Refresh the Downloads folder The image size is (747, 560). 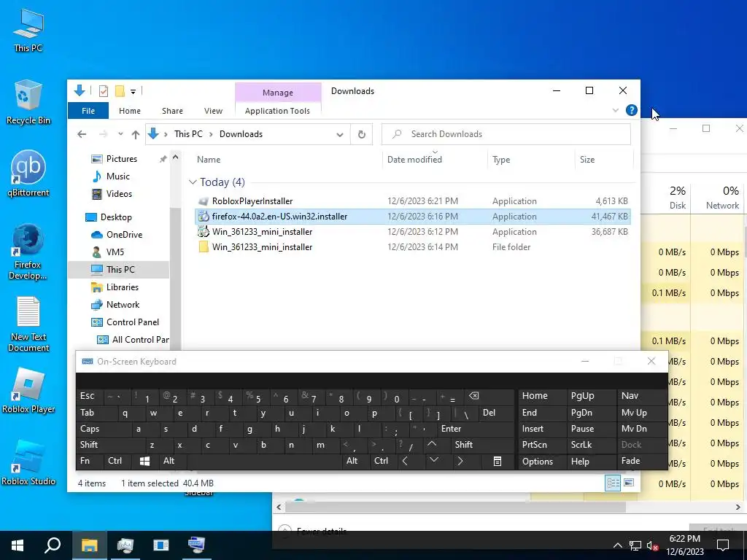362,134
